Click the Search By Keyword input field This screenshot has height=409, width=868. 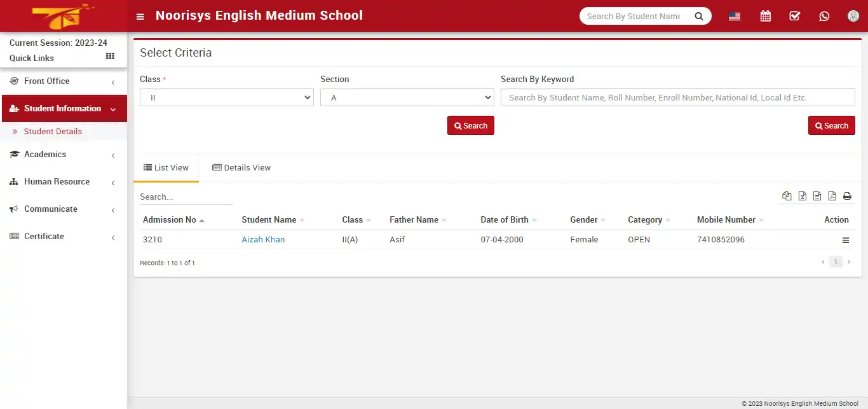point(677,97)
